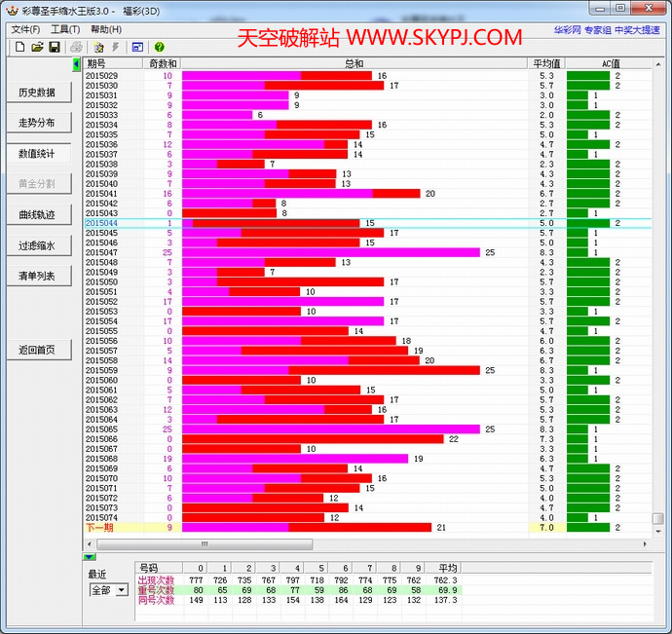Screen dimensions: 672x634
Task: Toggle bottom panel with green down-arrow
Action: (x=90, y=556)
